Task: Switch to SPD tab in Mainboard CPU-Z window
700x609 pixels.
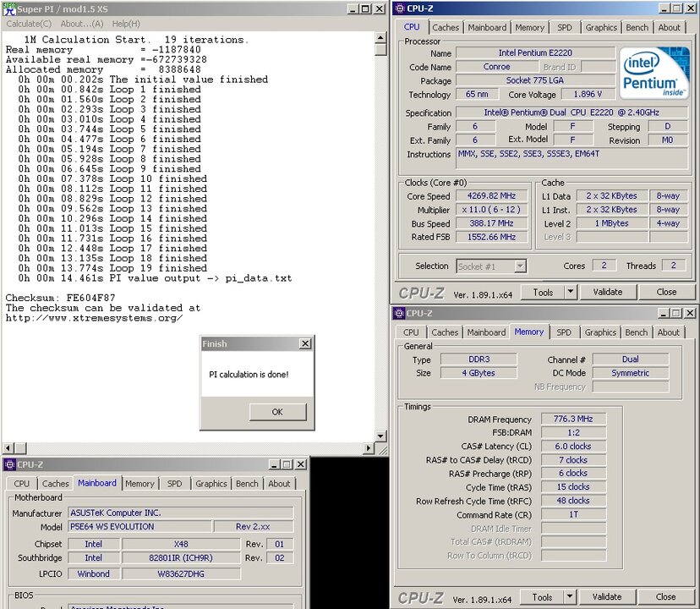Action: [174, 484]
